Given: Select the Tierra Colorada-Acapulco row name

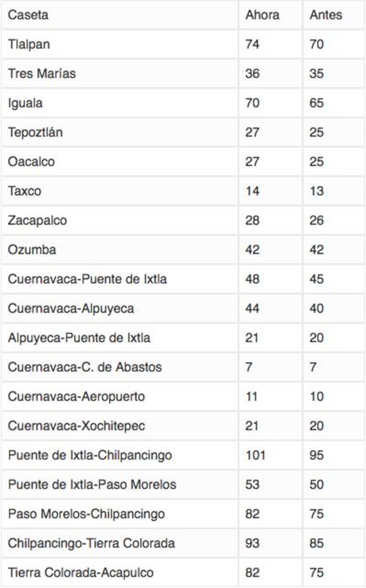Looking at the screenshot, I should pyautogui.click(x=81, y=572).
